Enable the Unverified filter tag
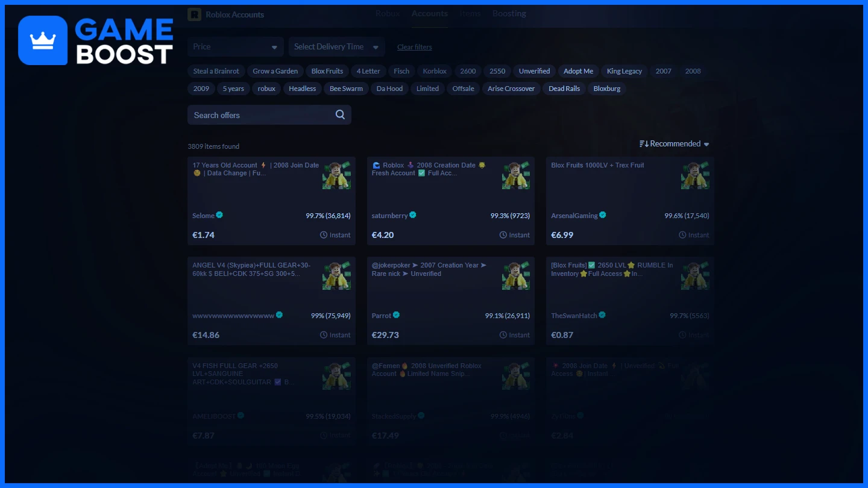Viewport: 868px width, 488px height. 535,71
